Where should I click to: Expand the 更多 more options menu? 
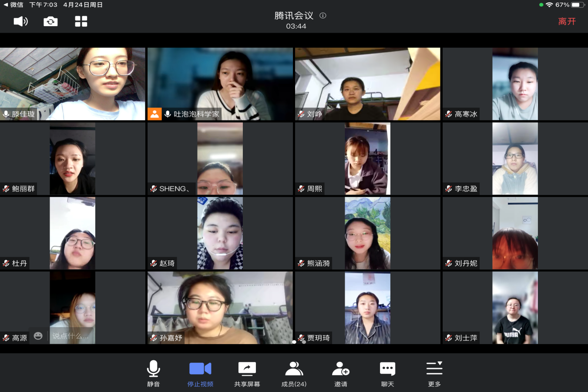(x=434, y=374)
